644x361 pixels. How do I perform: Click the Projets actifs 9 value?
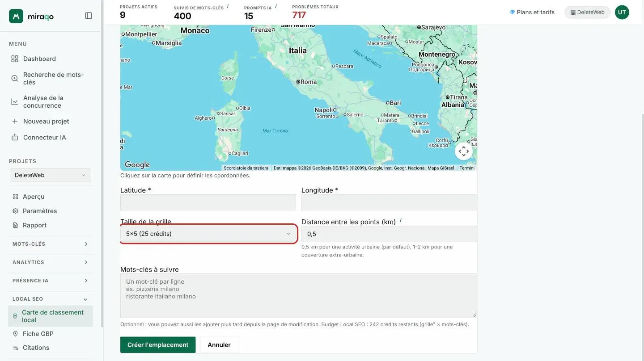click(123, 15)
